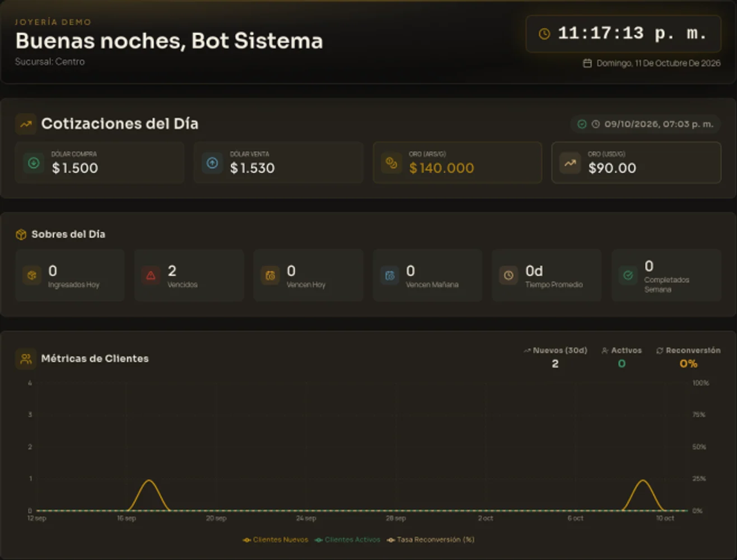
Task: Click the up-arrow icon in Dólar Venta card
Action: 212,163
